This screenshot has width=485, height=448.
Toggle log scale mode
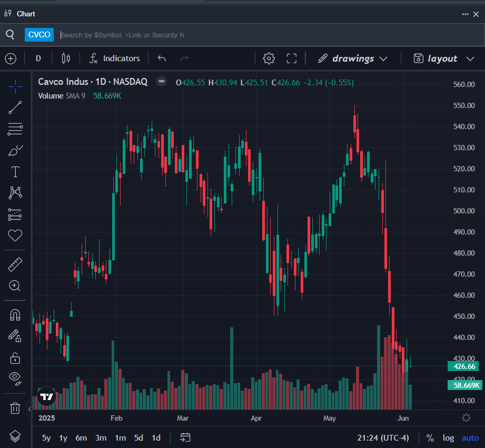(448, 438)
